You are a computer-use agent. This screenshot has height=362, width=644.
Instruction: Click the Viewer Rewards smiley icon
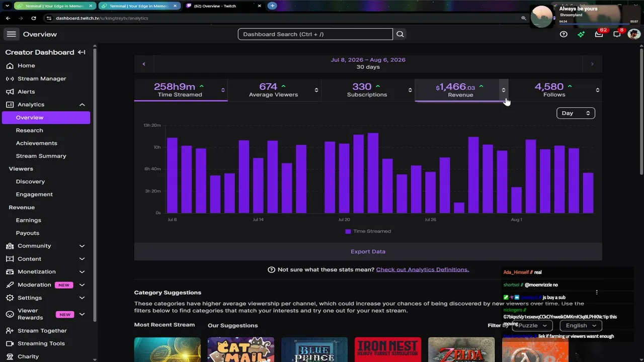[x=10, y=314]
